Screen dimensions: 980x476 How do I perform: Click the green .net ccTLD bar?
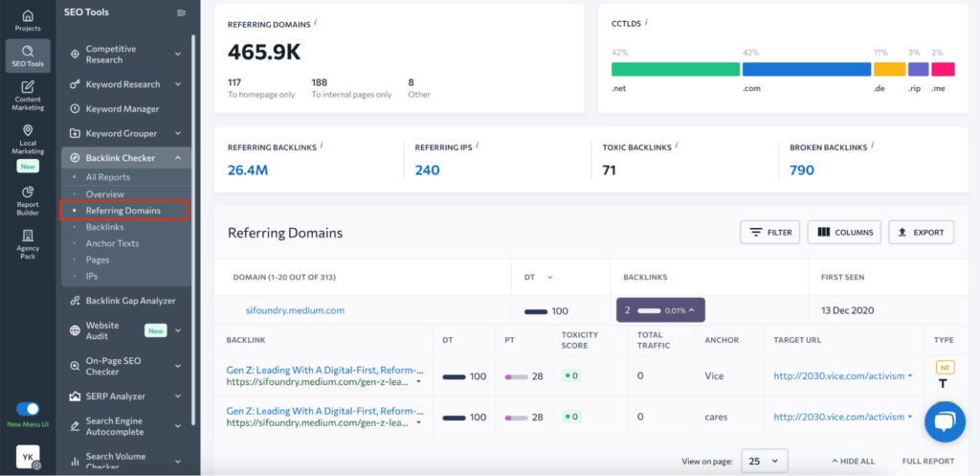pyautogui.click(x=676, y=69)
